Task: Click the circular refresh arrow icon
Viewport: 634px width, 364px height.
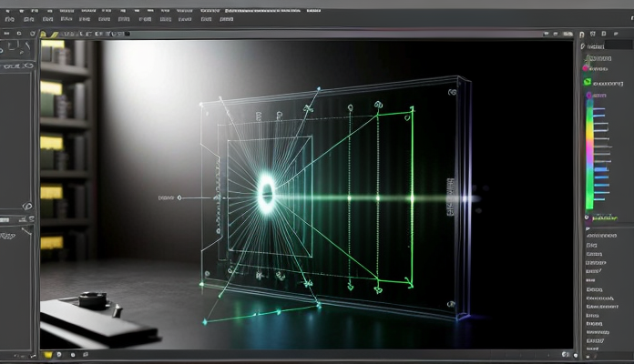Action: tap(32, 34)
